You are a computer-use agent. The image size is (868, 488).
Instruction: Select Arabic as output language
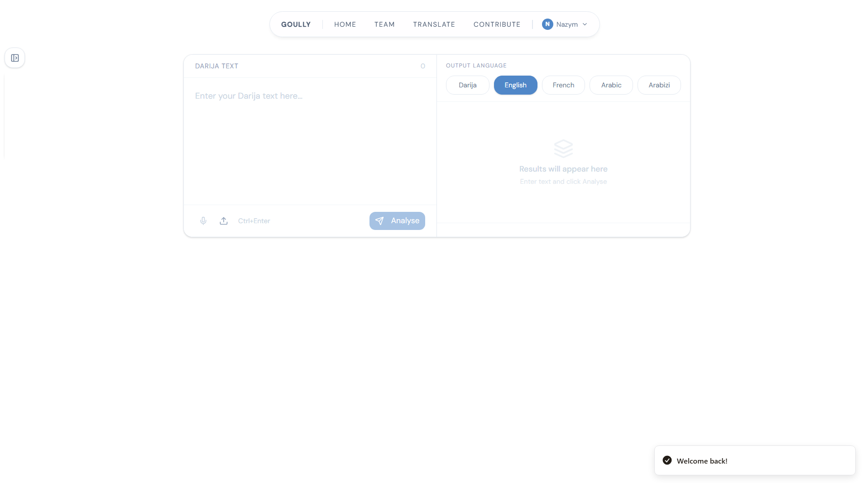tap(611, 85)
